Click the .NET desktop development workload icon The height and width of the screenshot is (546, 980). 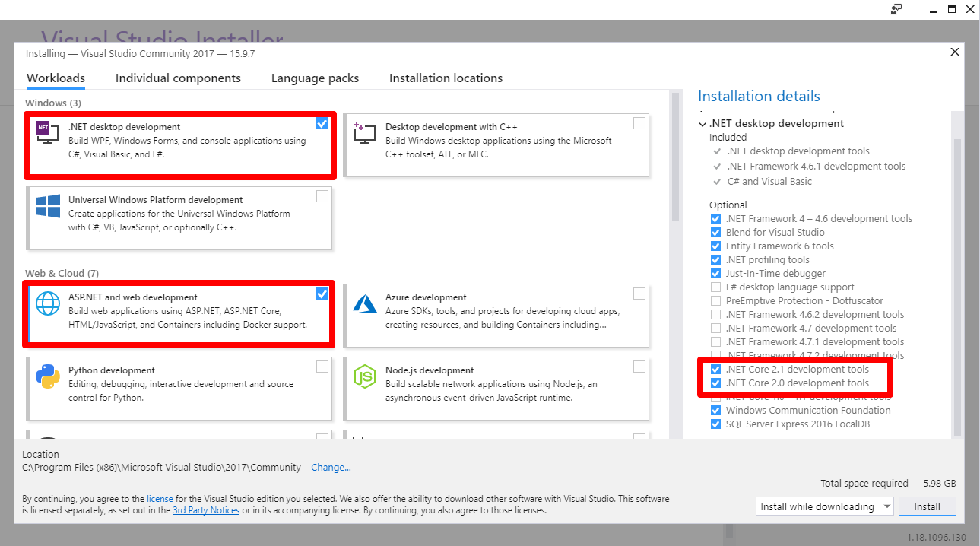click(x=47, y=132)
